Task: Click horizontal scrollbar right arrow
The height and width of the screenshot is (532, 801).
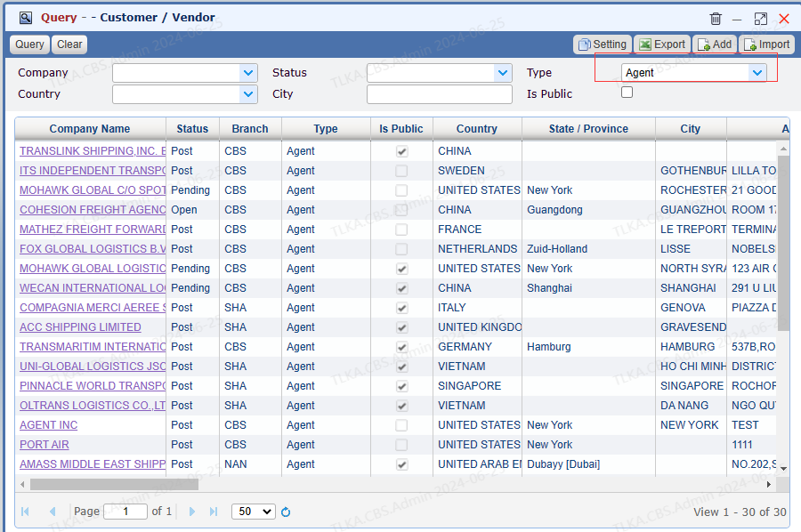Action: click(x=769, y=485)
